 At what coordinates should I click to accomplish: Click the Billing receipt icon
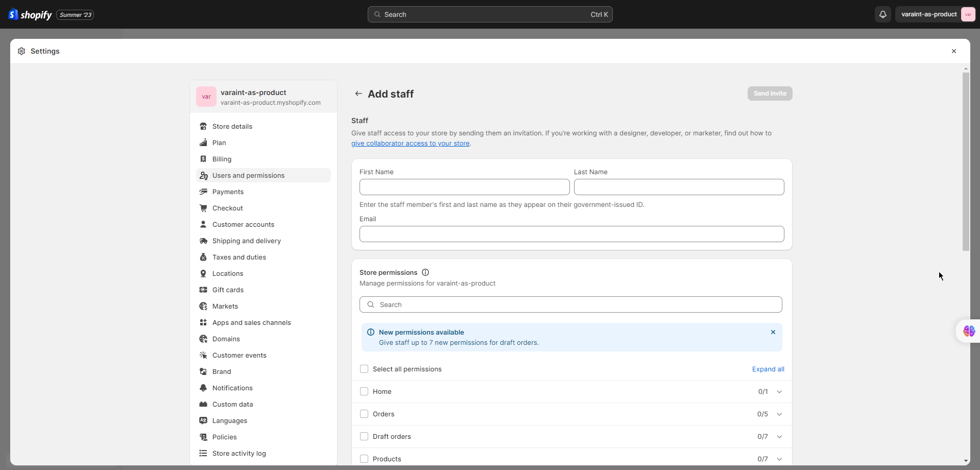203,159
